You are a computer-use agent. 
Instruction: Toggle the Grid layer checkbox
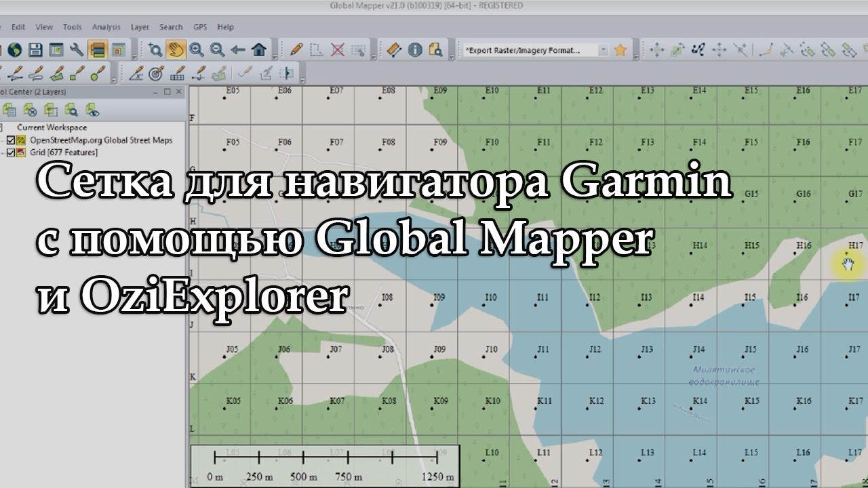(x=10, y=152)
